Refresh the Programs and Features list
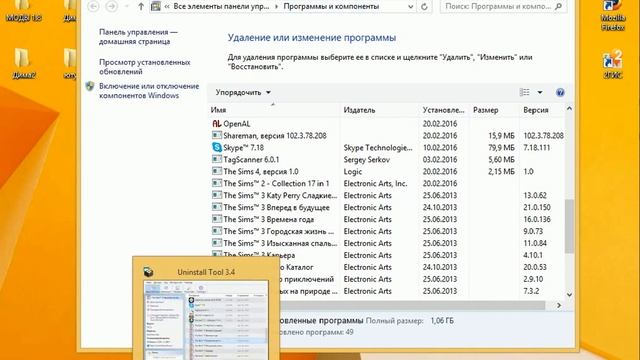This screenshot has height=360, width=640. click(424, 7)
